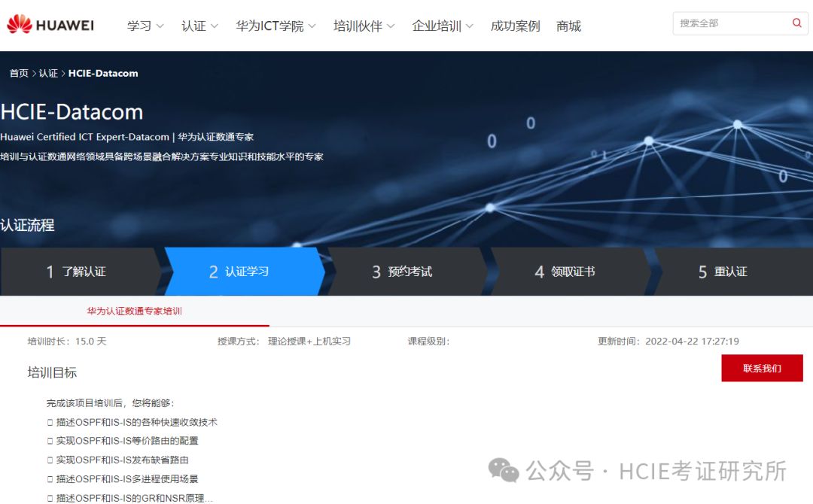The width and height of the screenshot is (813, 504).
Task: Select step 3 预约考试
Action: pos(407,272)
